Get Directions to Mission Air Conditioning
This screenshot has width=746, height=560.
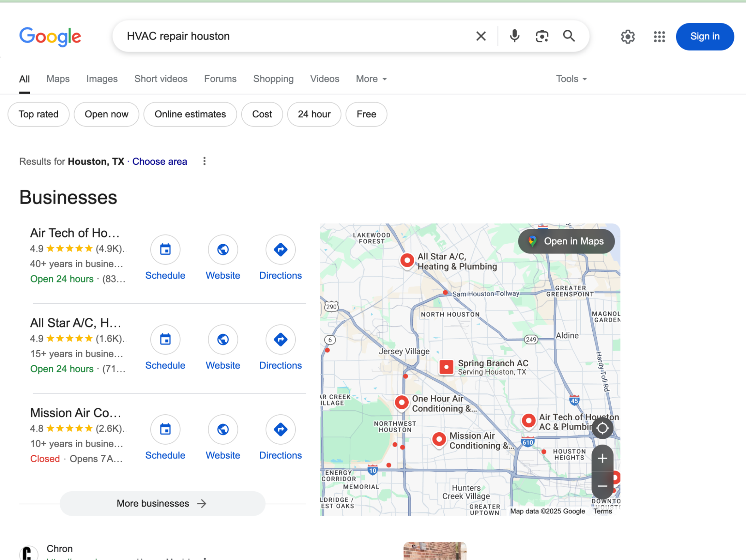click(280, 429)
